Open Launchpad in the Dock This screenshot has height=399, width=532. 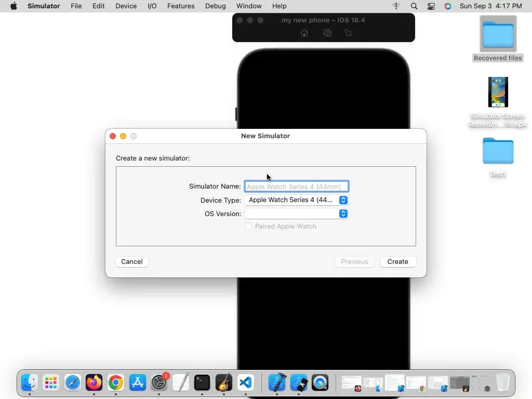point(51,383)
